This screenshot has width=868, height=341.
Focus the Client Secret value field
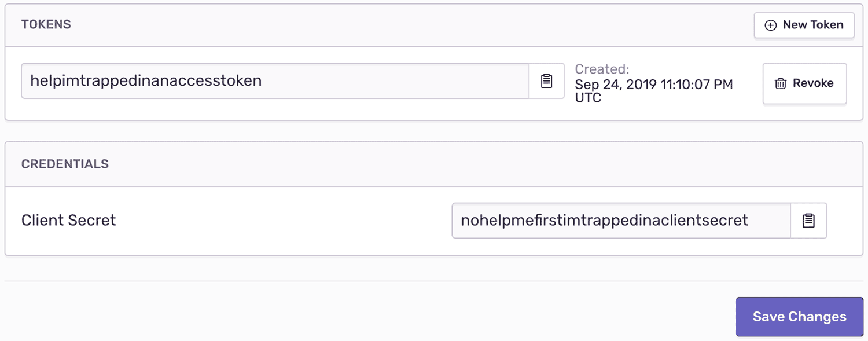pyautogui.click(x=620, y=221)
